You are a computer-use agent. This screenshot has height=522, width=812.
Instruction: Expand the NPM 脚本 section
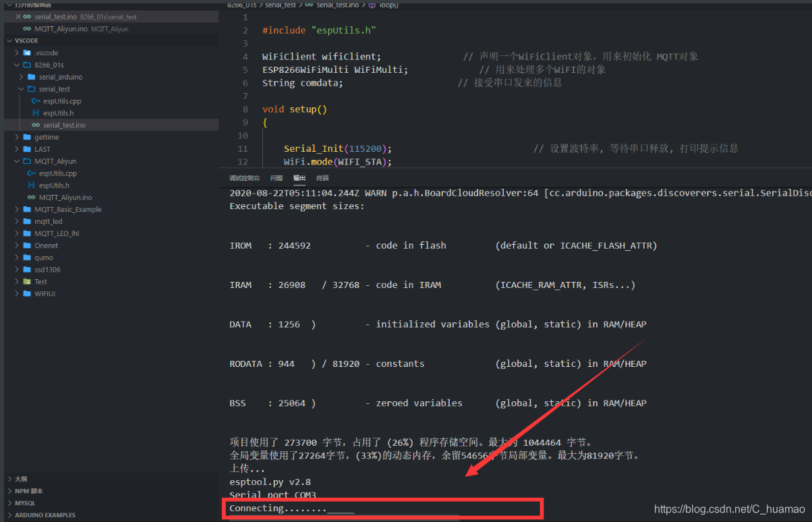[9, 491]
